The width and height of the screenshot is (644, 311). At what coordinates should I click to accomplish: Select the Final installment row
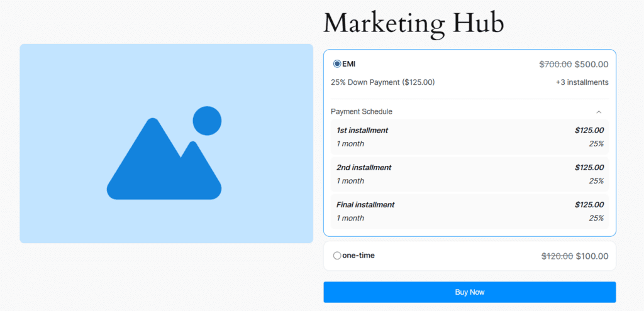point(469,211)
